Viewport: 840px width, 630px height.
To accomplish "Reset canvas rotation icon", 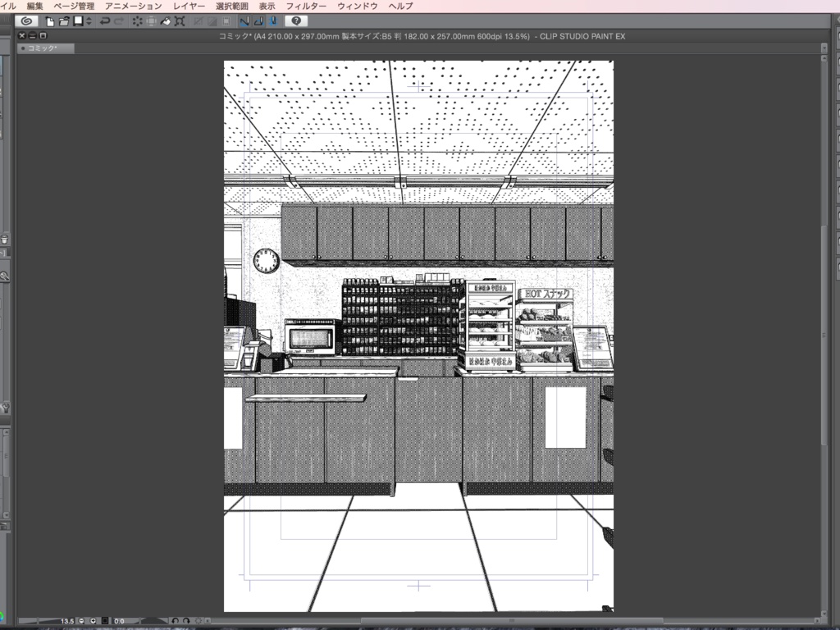I will pos(198,621).
